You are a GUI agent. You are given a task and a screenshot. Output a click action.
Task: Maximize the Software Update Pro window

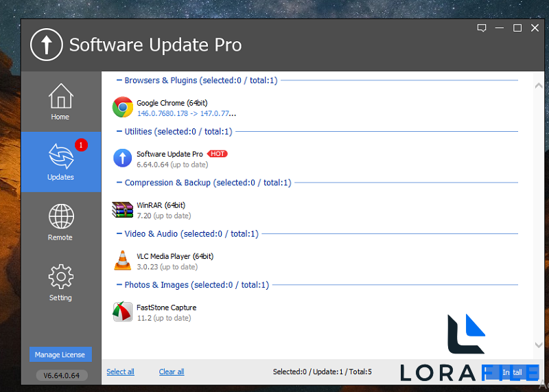(517, 28)
